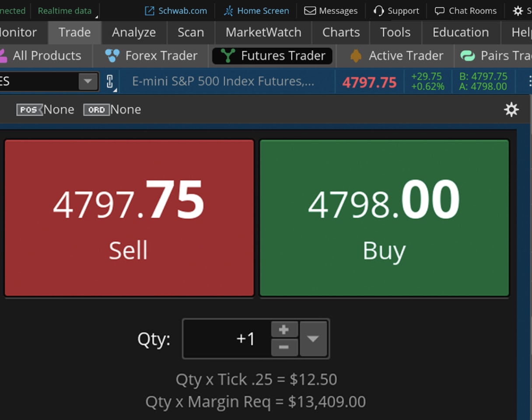Click the green Buy 4798.00 button
The image size is (532, 420).
point(384,218)
